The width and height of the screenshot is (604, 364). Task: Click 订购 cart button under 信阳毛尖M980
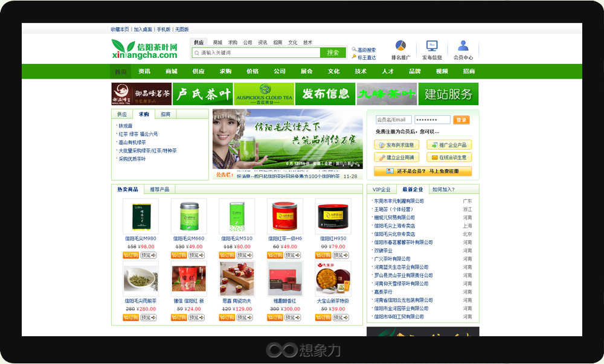[130, 255]
